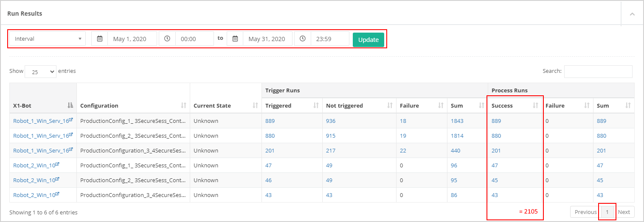644x222 pixels.
Task: Open Robot_2_Win_10 link in ProductionConfig_1 row
Action: (x=36, y=165)
